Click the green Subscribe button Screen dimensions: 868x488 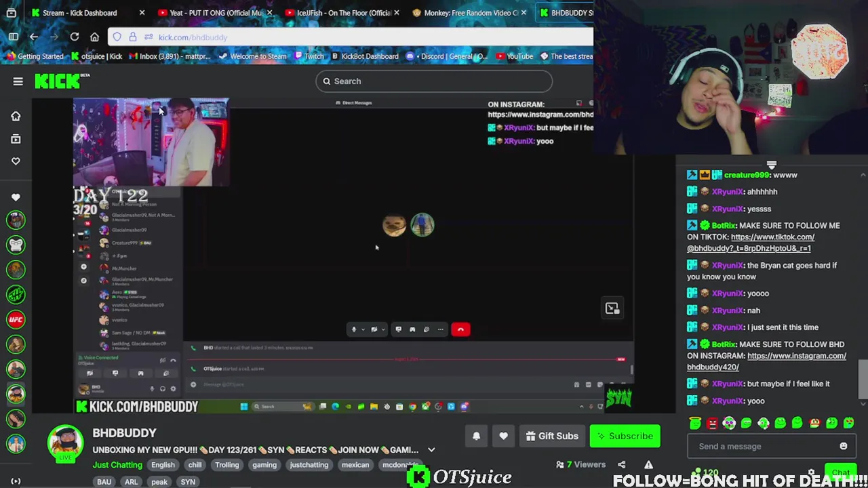click(625, 436)
